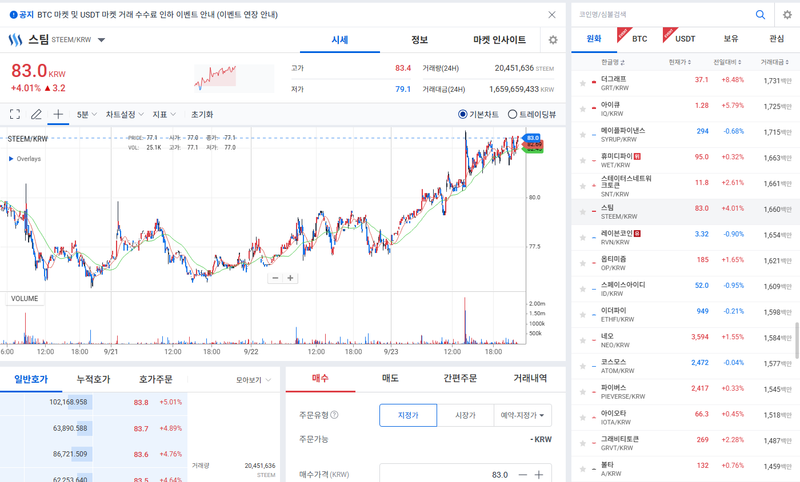The height and width of the screenshot is (482, 800).
Task: Expand the Overlays disclosure triangle
Action: [x=11, y=159]
